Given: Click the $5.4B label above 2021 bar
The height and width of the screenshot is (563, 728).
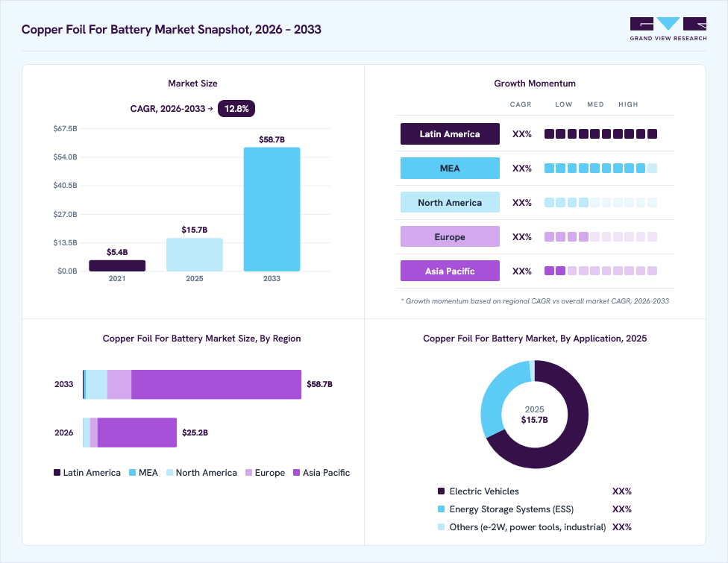Looking at the screenshot, I should [117, 252].
